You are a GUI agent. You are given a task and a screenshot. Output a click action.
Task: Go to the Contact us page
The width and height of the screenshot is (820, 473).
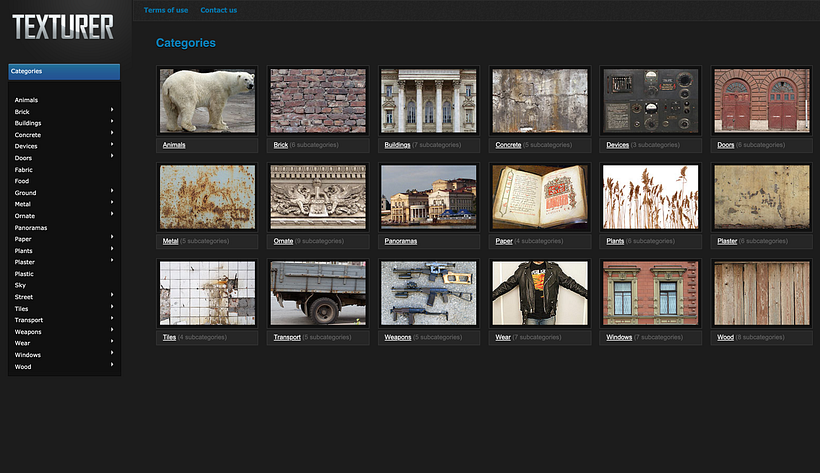coord(218,10)
